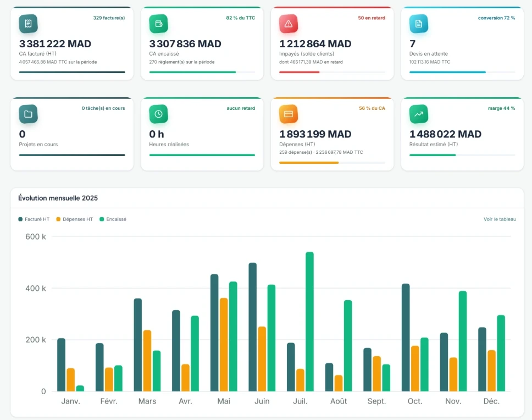Image resolution: width=532 pixels, height=420 pixels.
Task: Toggle the Facturé HT legend entry
Action: [x=34, y=219]
